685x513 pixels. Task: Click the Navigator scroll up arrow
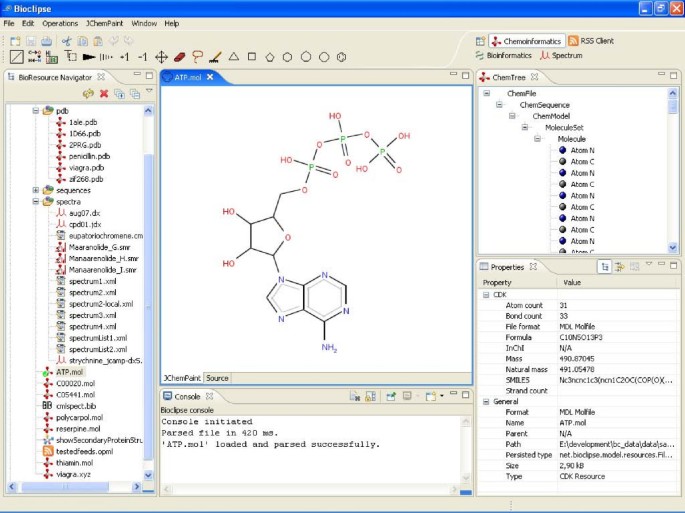148,111
